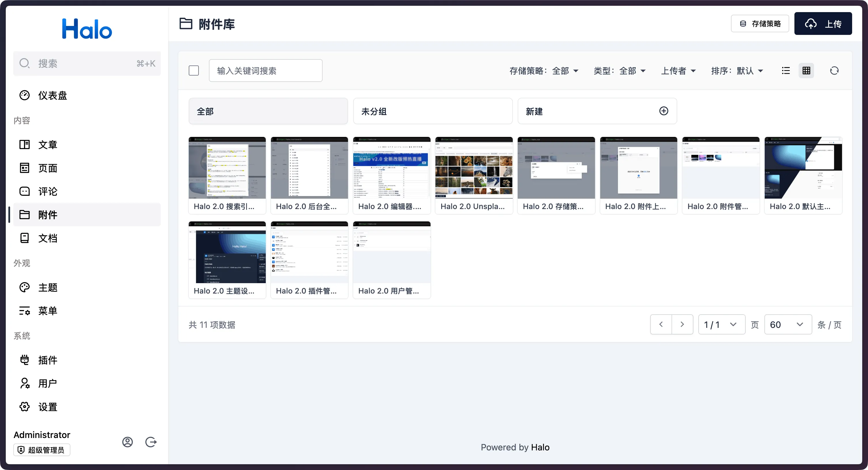
Task: Expand the 存储策略 filter dropdown
Action: [x=544, y=71]
